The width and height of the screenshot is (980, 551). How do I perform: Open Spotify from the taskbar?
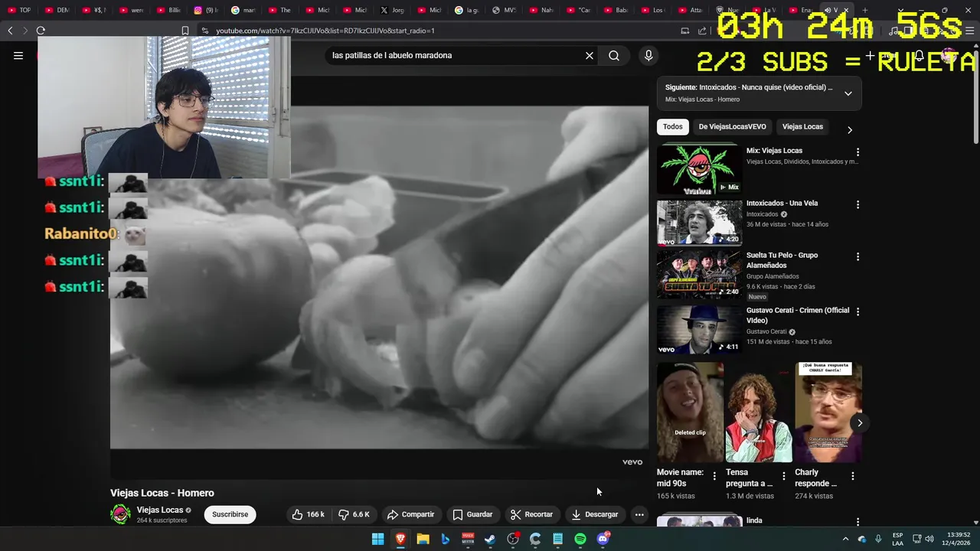(580, 539)
